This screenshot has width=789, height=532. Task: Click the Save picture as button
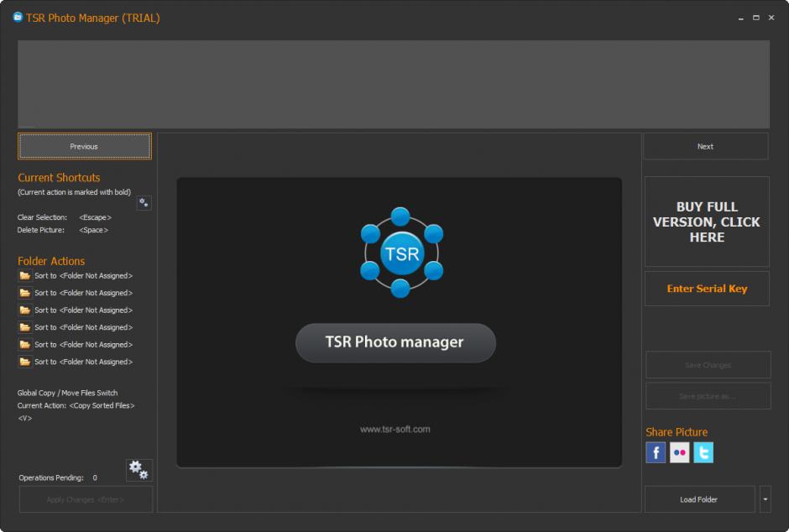pyautogui.click(x=708, y=396)
